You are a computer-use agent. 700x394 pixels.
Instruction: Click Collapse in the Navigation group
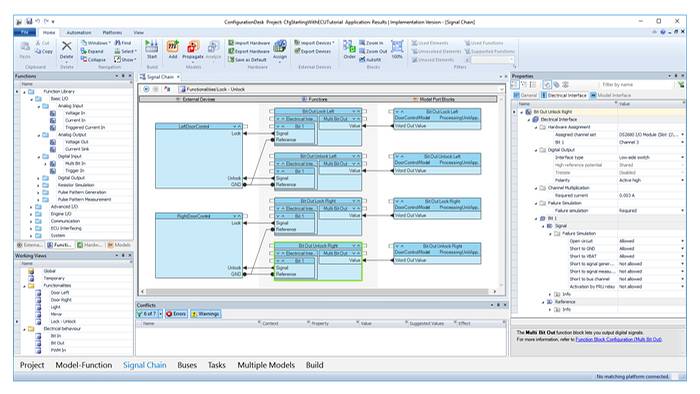click(93, 60)
